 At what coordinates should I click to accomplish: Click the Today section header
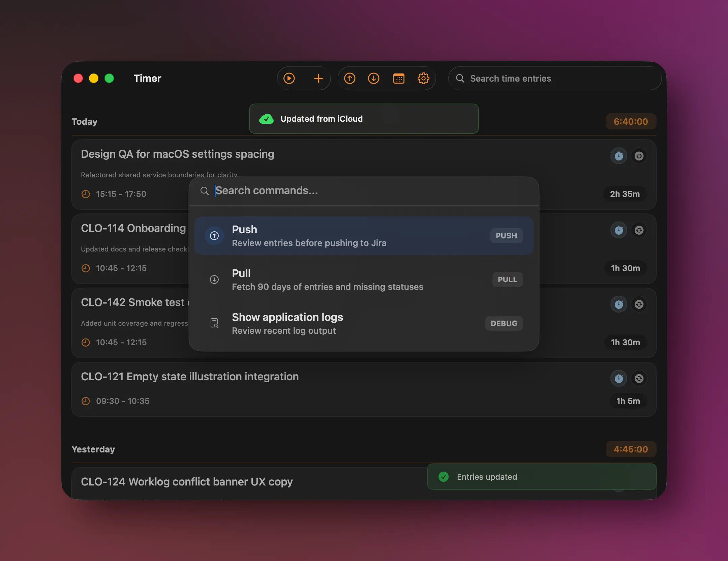(x=85, y=122)
